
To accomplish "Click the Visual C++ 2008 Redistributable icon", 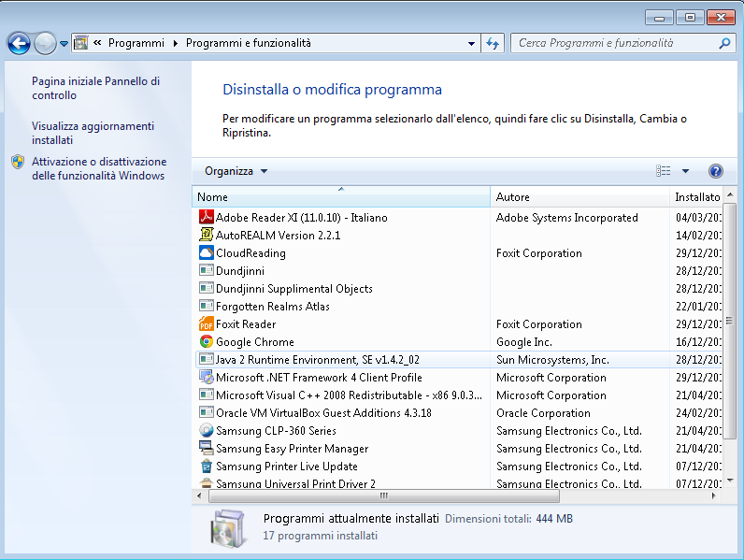I will (x=207, y=395).
